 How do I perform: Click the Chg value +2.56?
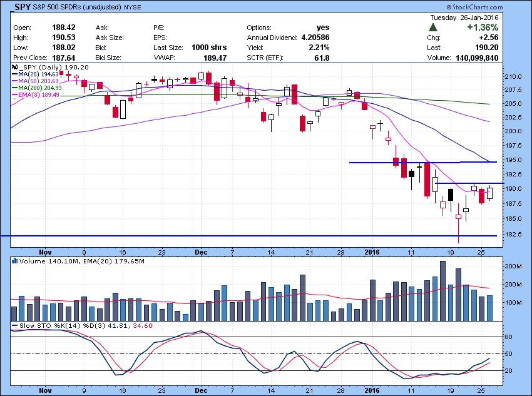tap(489, 38)
